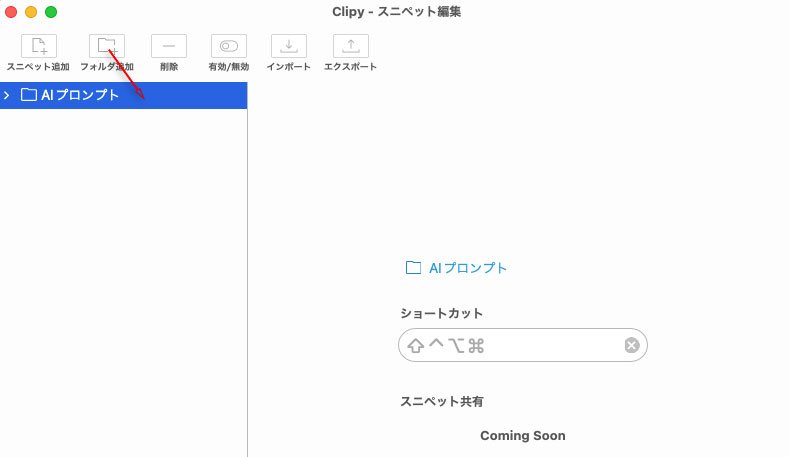Close the Clipy window with the red button
Screen dimensions: 789x457
click(x=11, y=12)
